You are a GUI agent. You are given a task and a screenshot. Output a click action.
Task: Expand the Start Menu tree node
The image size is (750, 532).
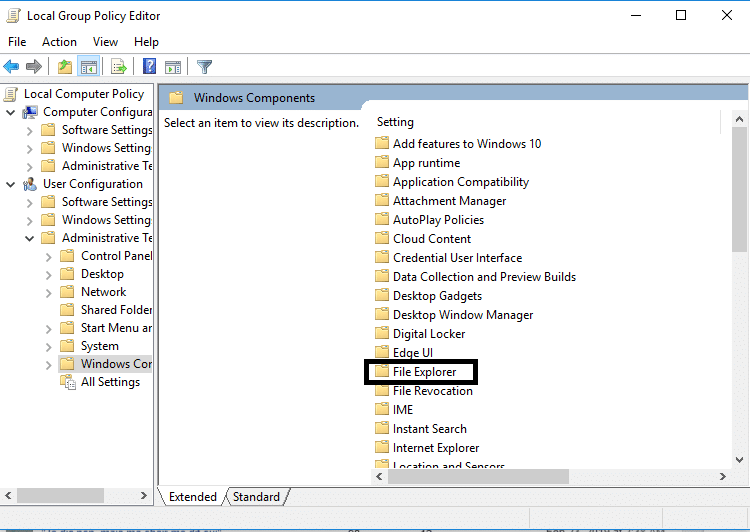(48, 328)
